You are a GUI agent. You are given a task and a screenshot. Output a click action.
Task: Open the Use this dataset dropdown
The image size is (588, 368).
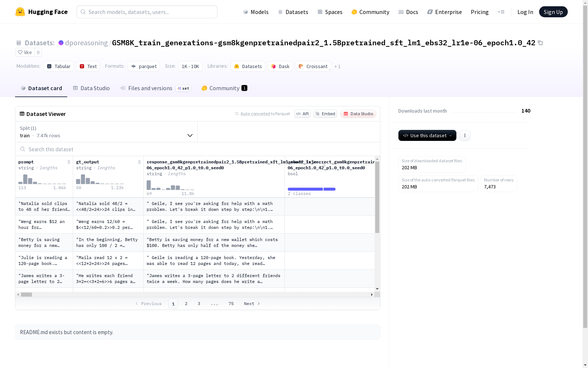point(427,135)
